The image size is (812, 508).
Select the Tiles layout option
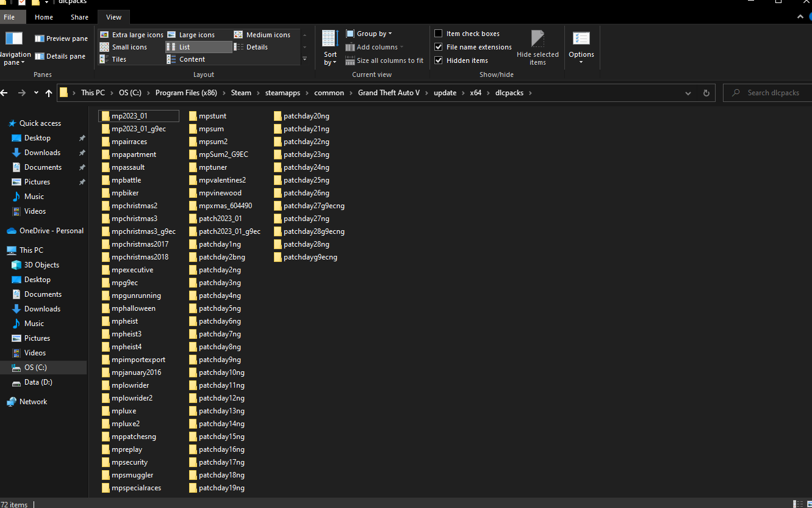(113, 59)
